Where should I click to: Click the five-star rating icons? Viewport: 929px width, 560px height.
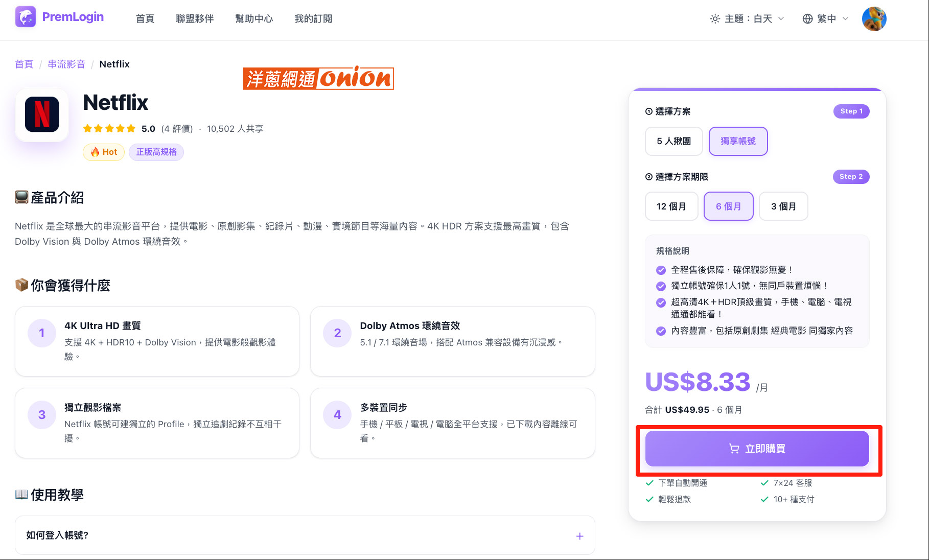point(109,129)
